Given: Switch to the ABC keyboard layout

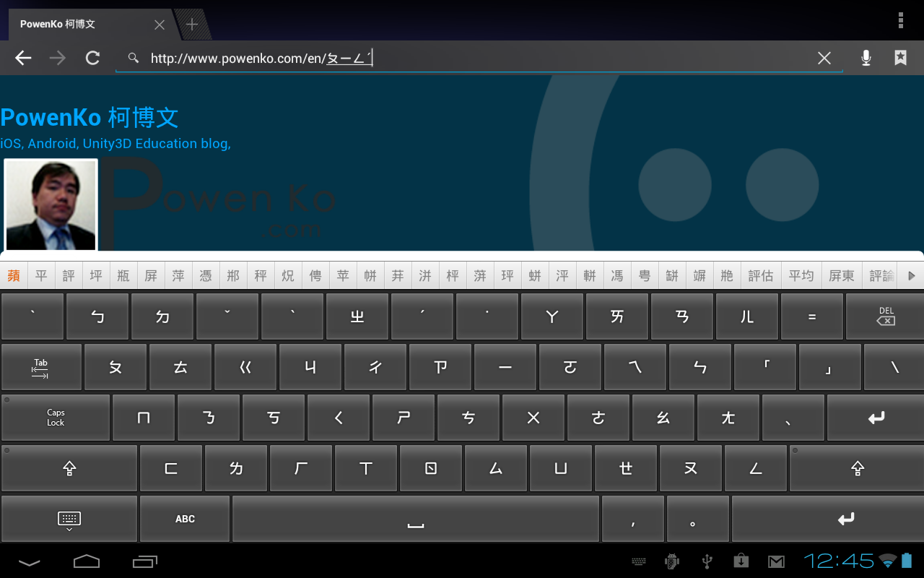Looking at the screenshot, I should pos(185,519).
